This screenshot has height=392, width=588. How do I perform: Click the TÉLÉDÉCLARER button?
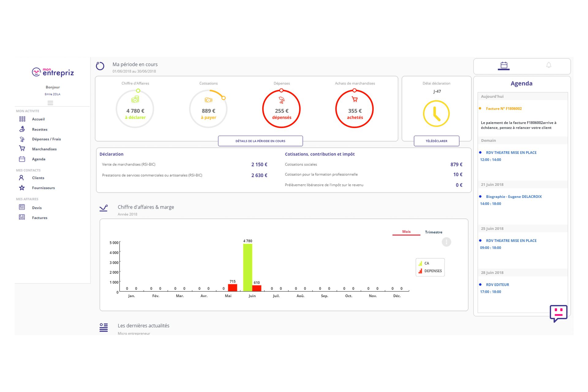[436, 141]
